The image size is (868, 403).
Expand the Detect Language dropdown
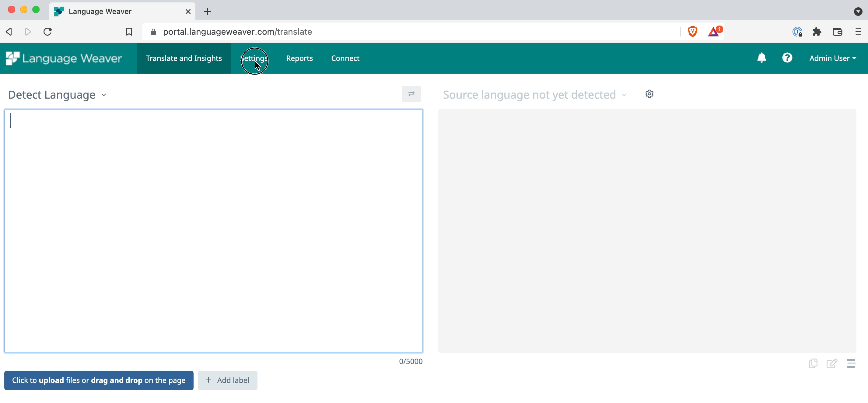(x=57, y=95)
